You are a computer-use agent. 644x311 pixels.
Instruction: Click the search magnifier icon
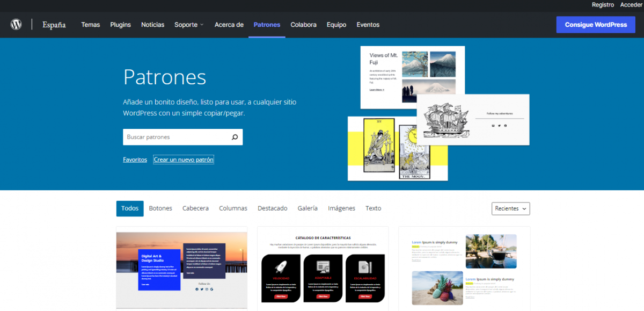pos(235,137)
